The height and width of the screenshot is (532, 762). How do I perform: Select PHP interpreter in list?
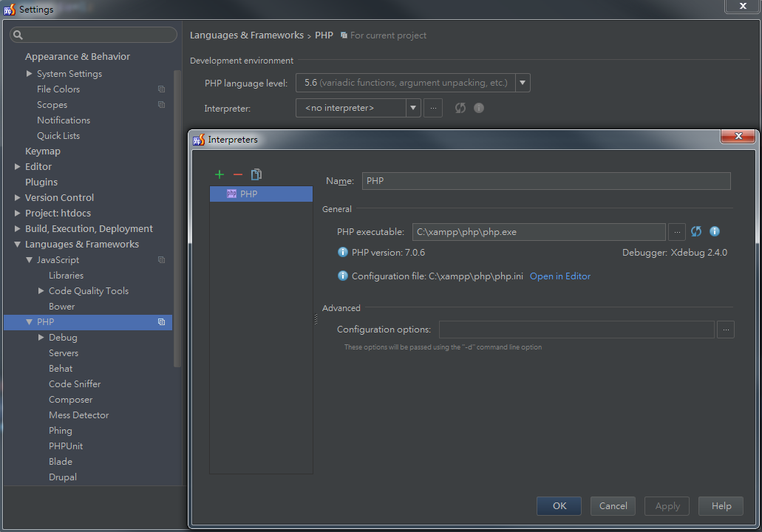coord(262,194)
